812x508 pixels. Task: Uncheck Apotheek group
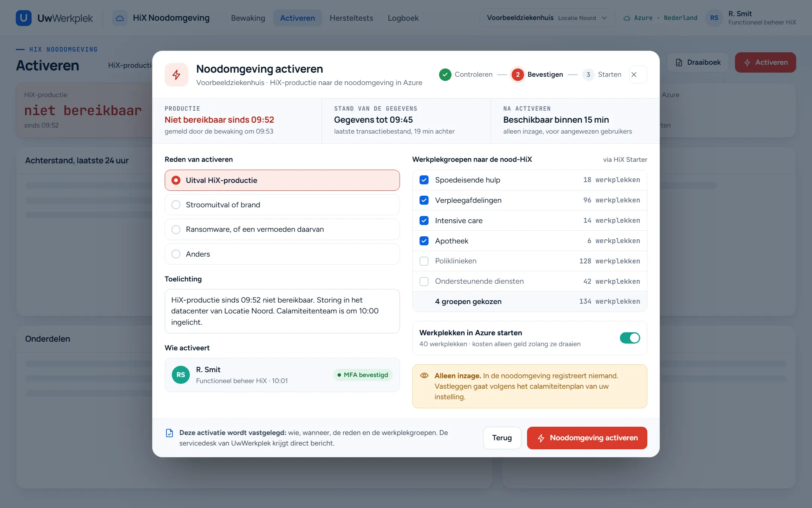424,241
